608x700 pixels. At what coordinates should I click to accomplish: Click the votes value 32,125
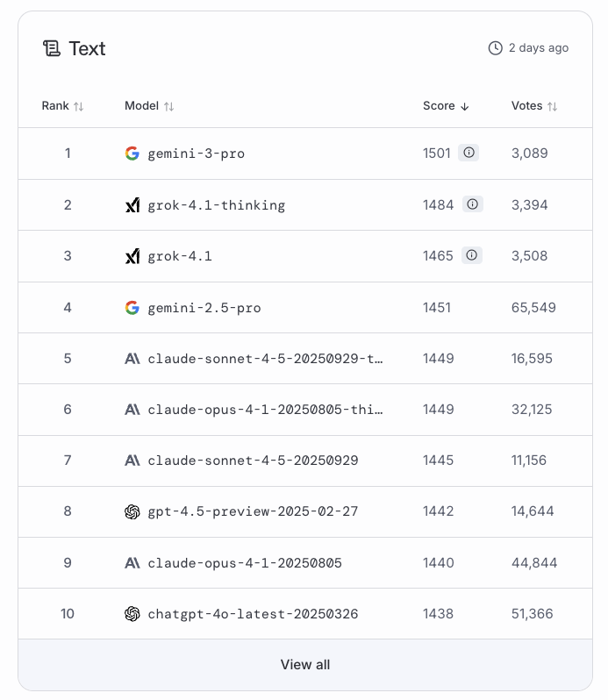(x=532, y=410)
